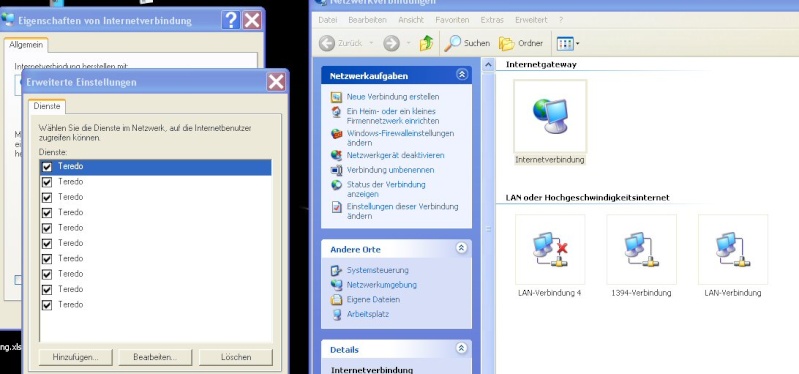Click help question mark in Eigenschaften dialog
The height and width of the screenshot is (374, 799).
(231, 20)
